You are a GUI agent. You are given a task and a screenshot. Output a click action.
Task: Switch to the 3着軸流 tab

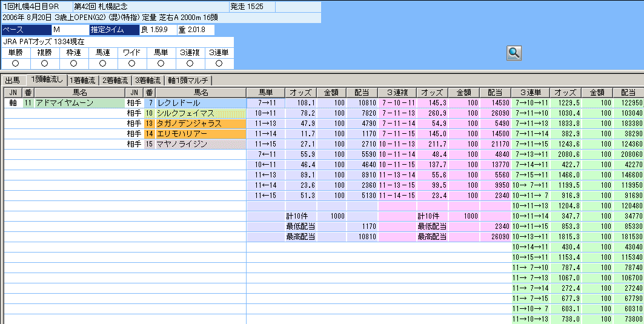click(x=147, y=80)
